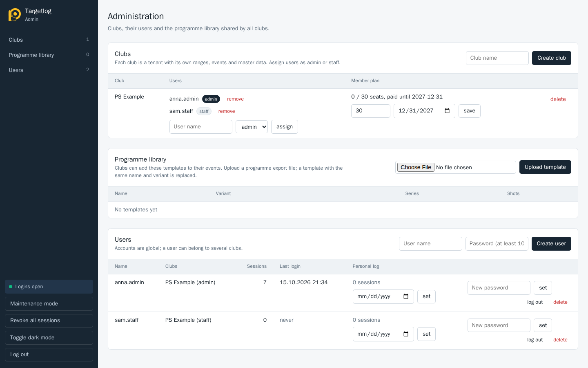Log out from the sidebar

tap(49, 355)
